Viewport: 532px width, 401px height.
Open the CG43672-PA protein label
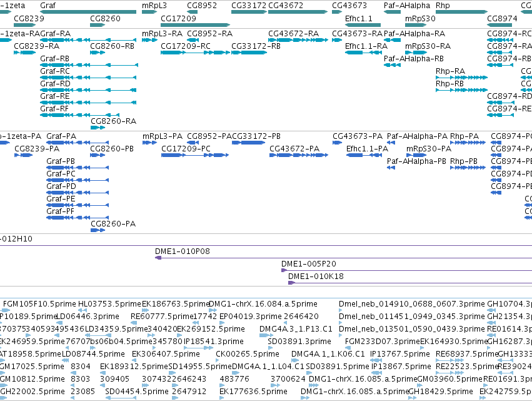pyautogui.click(x=294, y=149)
